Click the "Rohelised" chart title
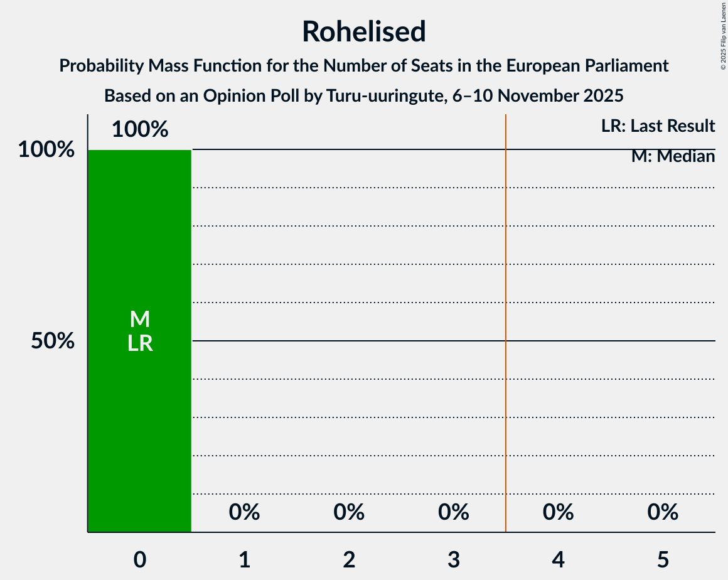Viewport: 728px width, 580px height. pyautogui.click(x=364, y=31)
